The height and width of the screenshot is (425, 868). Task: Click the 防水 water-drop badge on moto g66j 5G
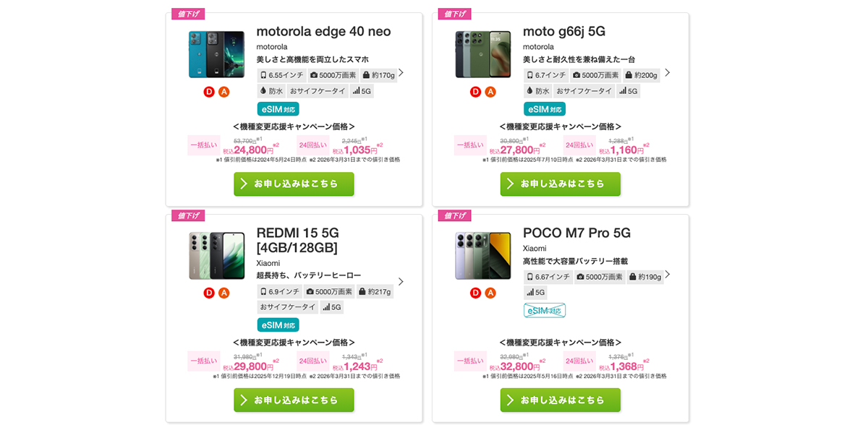click(538, 91)
